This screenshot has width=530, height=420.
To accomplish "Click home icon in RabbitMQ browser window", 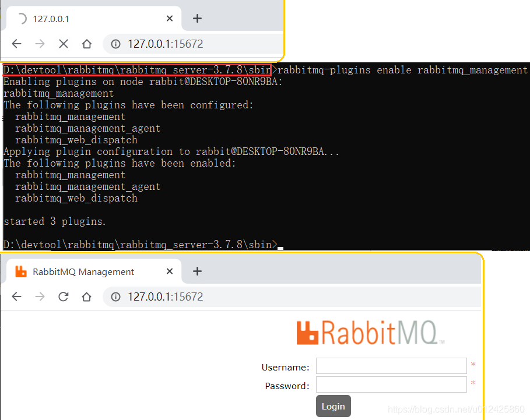I will (x=87, y=297).
